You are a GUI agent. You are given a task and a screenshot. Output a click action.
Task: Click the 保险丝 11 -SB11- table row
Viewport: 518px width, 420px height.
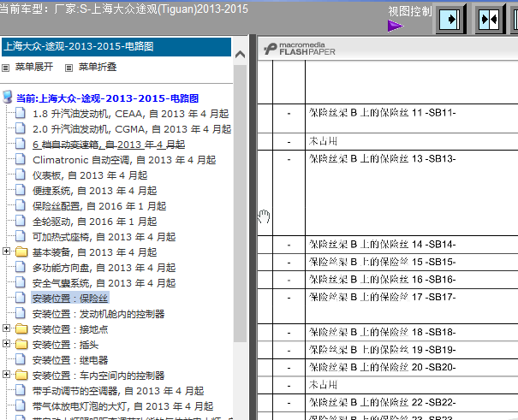pos(388,118)
